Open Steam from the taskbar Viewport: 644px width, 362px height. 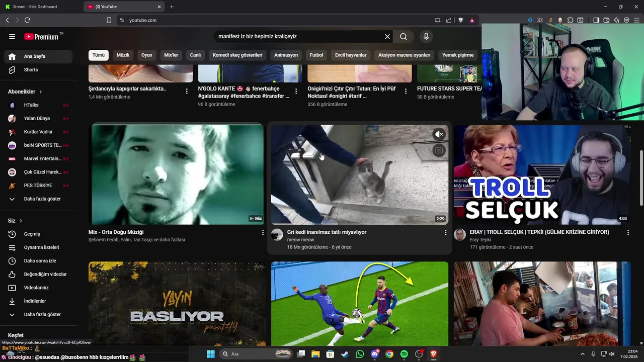tap(345, 354)
